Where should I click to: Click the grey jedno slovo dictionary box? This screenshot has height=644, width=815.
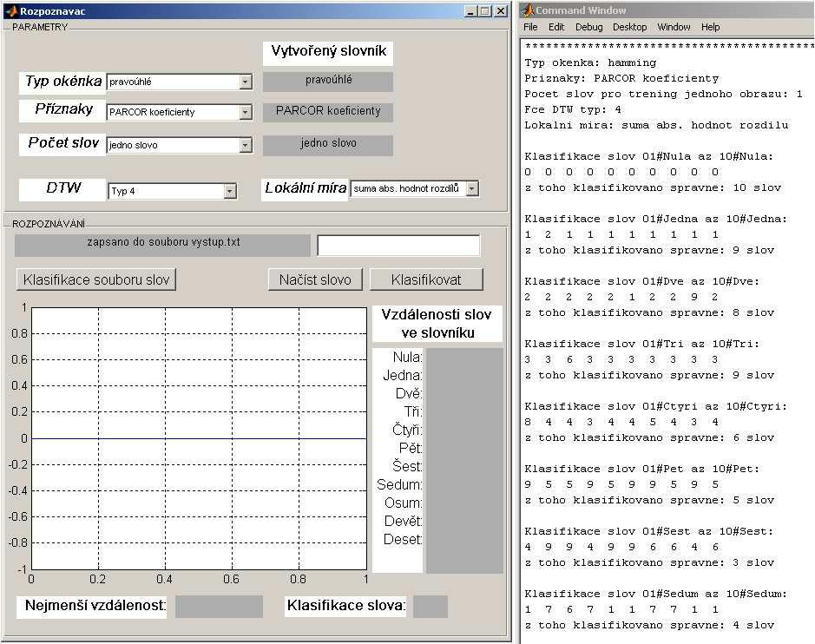(x=328, y=144)
